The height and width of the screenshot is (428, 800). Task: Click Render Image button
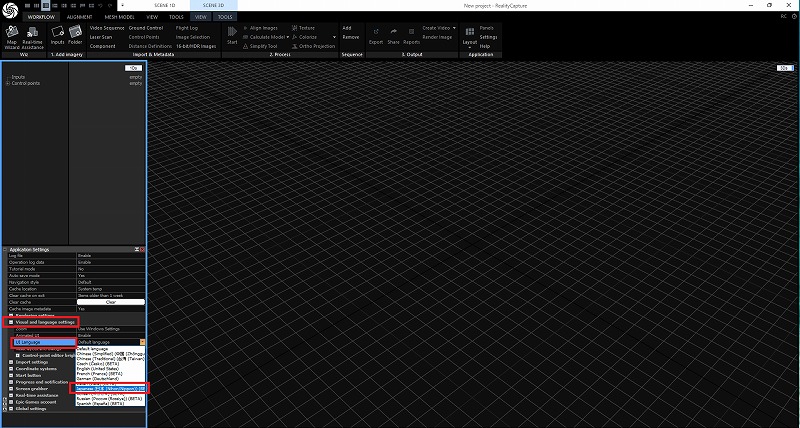[437, 37]
